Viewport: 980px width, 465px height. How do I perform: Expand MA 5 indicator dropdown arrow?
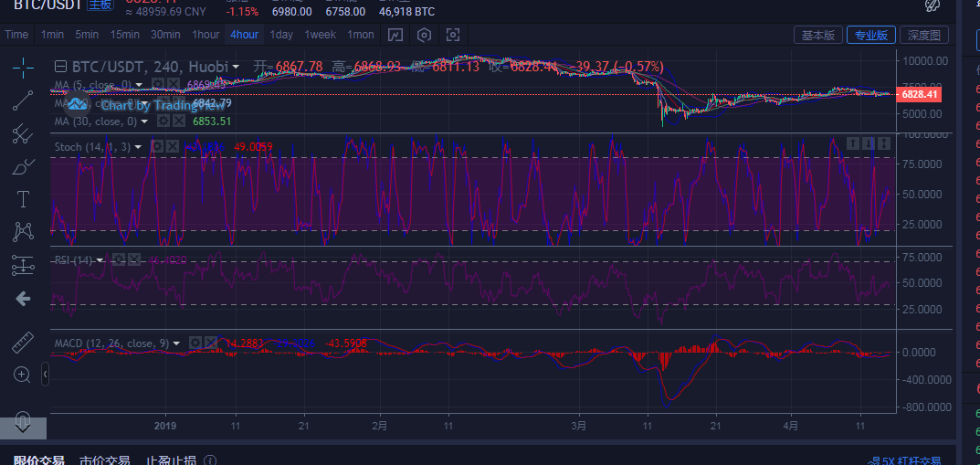coord(140,84)
